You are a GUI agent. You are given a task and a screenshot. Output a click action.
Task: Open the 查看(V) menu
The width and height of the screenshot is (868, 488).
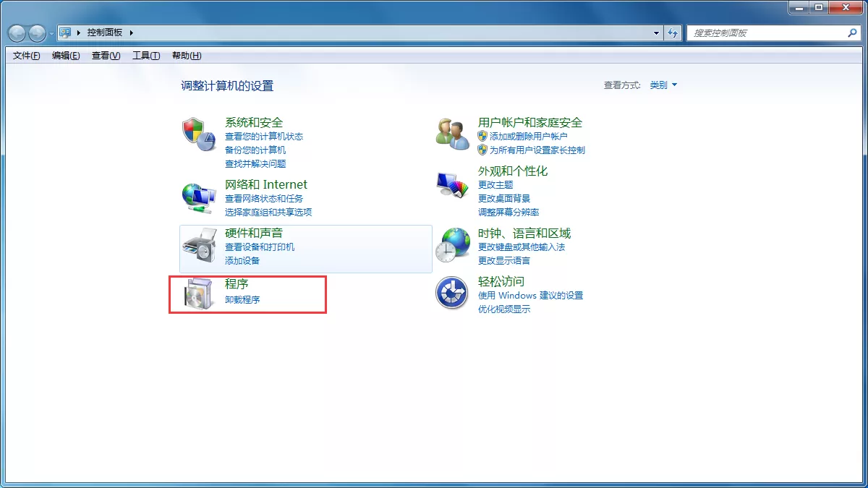(106, 56)
